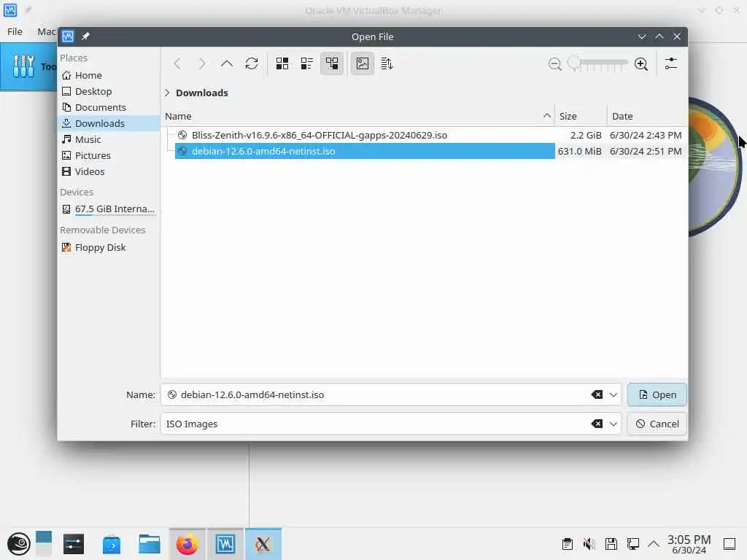Go forward in folder history
The image size is (747, 560).
tap(202, 64)
